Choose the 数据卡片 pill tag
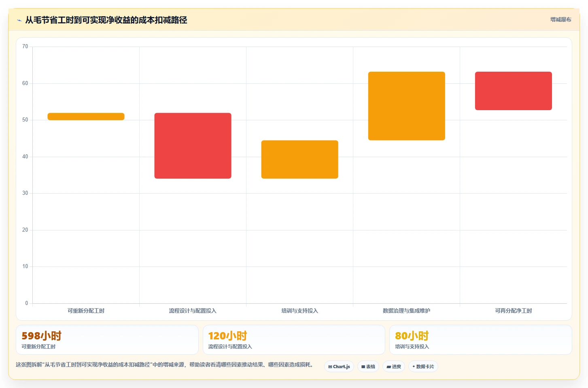Viewport: 588px width, 388px height. click(x=423, y=367)
